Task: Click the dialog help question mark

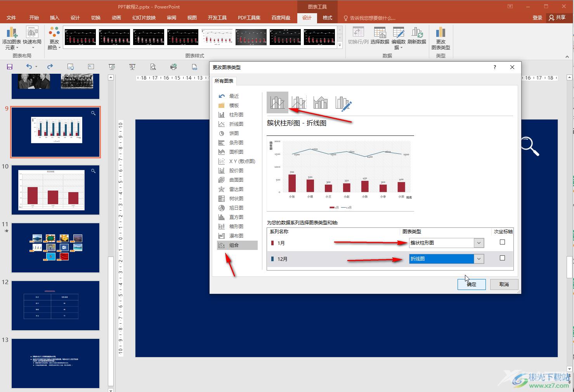Action: click(494, 67)
